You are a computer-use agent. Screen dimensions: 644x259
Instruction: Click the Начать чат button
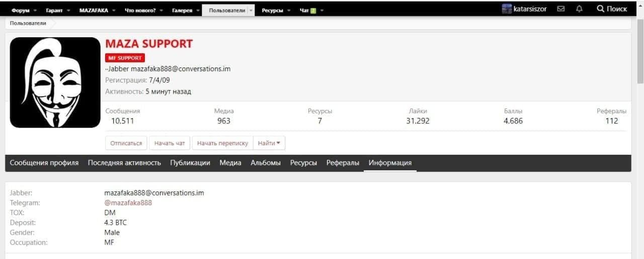coord(170,143)
